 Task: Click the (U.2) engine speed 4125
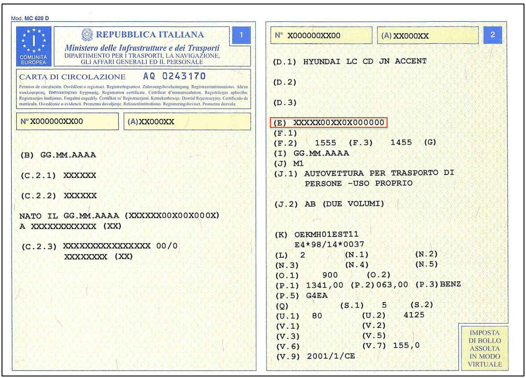[x=414, y=315]
